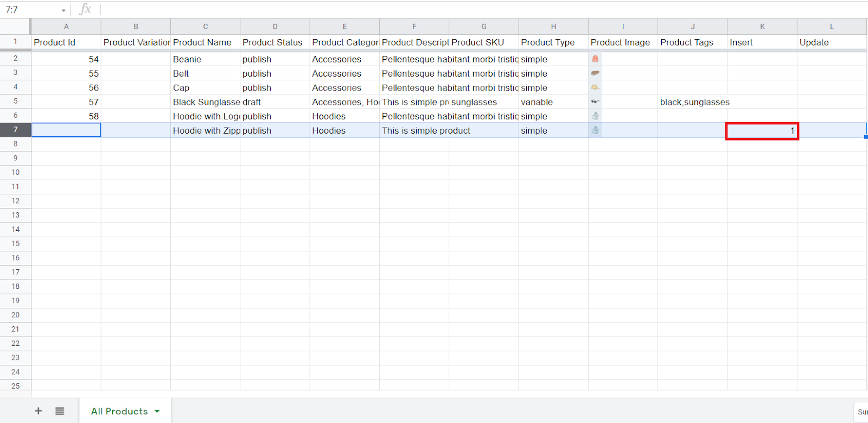Click the Black Sunglasses product image thumbnail

(x=595, y=102)
